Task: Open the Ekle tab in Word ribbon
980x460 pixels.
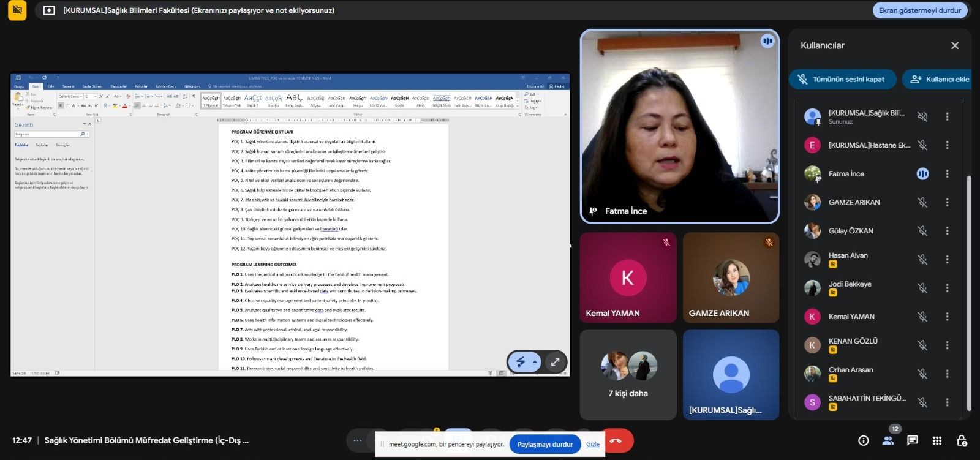Action: [51, 86]
